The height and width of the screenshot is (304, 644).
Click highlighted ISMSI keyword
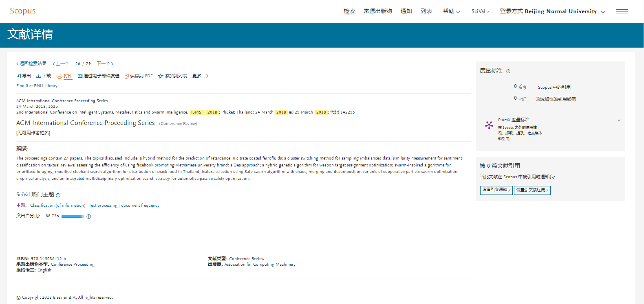197,112
